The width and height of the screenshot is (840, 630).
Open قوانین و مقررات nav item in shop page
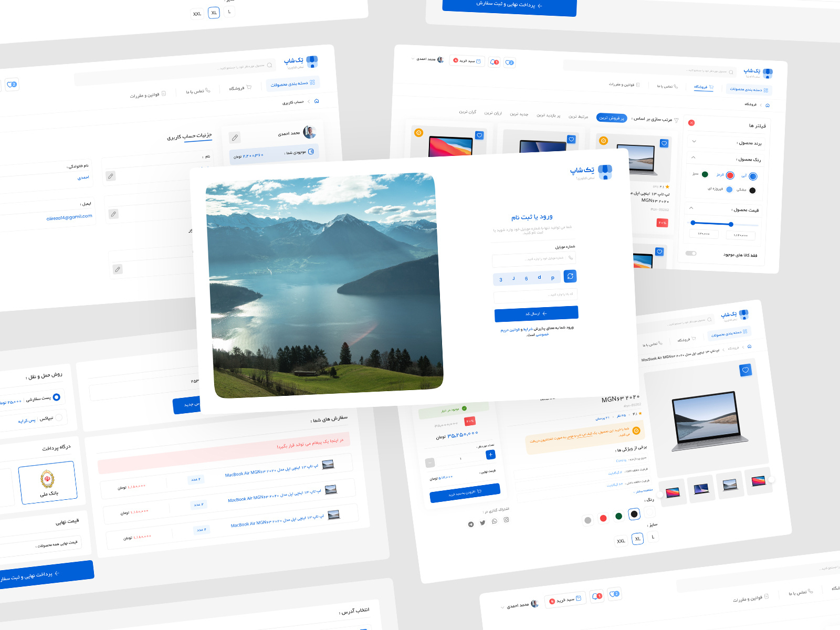[624, 85]
